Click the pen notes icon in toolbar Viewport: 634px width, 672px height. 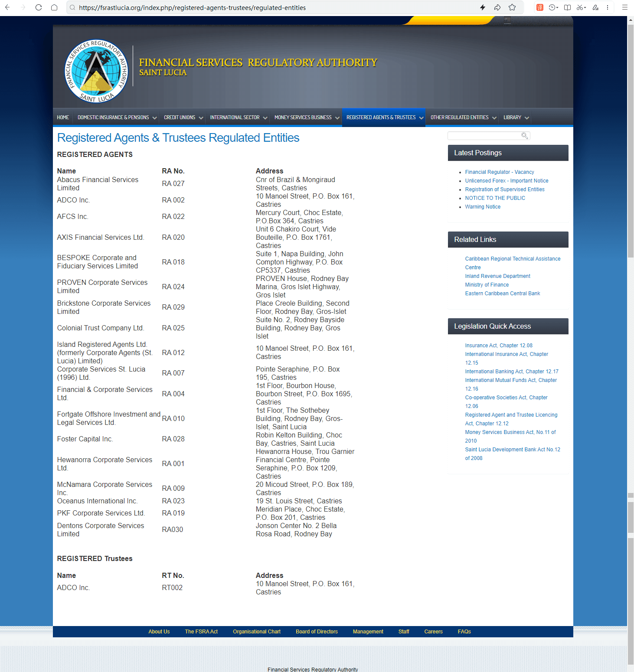tap(595, 7)
